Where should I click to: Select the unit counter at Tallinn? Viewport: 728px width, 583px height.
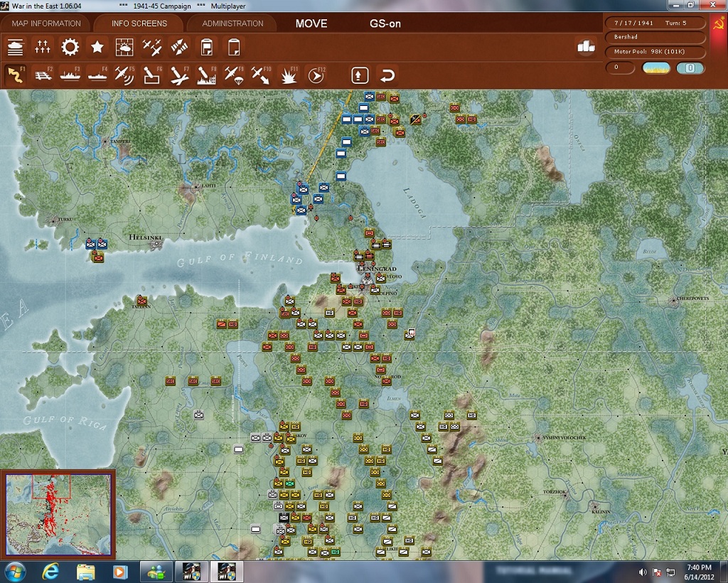142,301
